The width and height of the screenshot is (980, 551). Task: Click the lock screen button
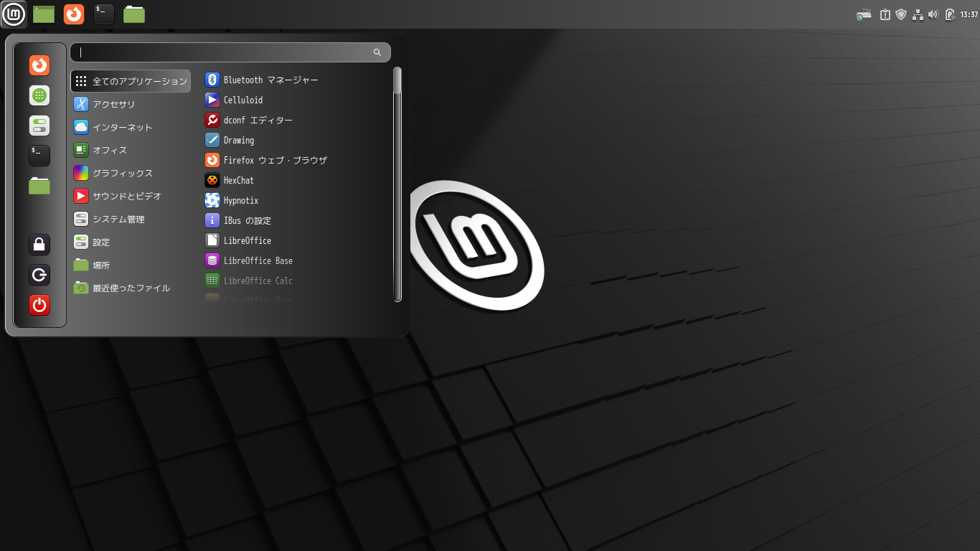pos(39,244)
